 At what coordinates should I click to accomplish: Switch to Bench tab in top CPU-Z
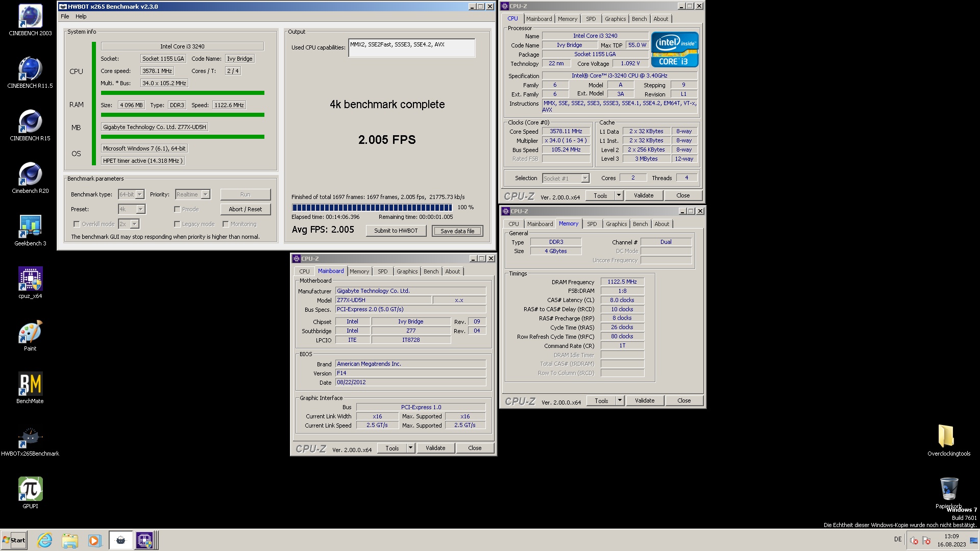(639, 19)
